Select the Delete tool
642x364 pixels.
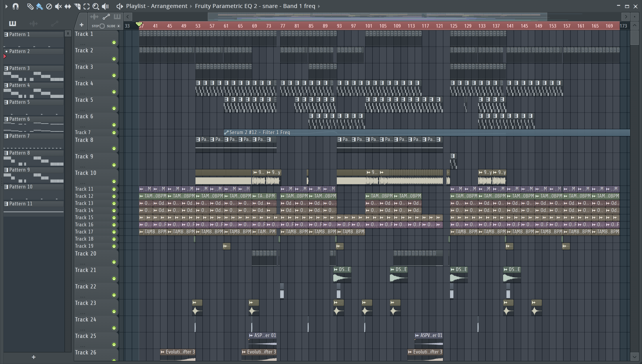pyautogui.click(x=49, y=6)
